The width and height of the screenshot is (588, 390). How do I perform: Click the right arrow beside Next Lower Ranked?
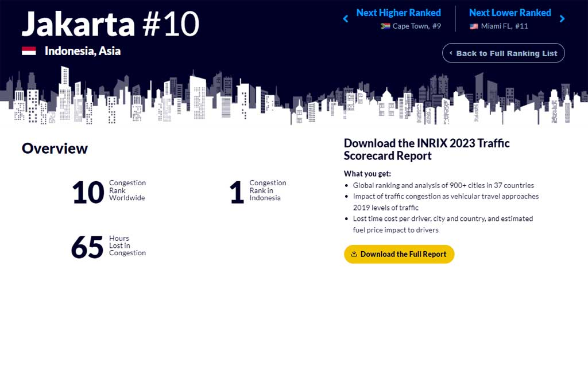pos(562,19)
